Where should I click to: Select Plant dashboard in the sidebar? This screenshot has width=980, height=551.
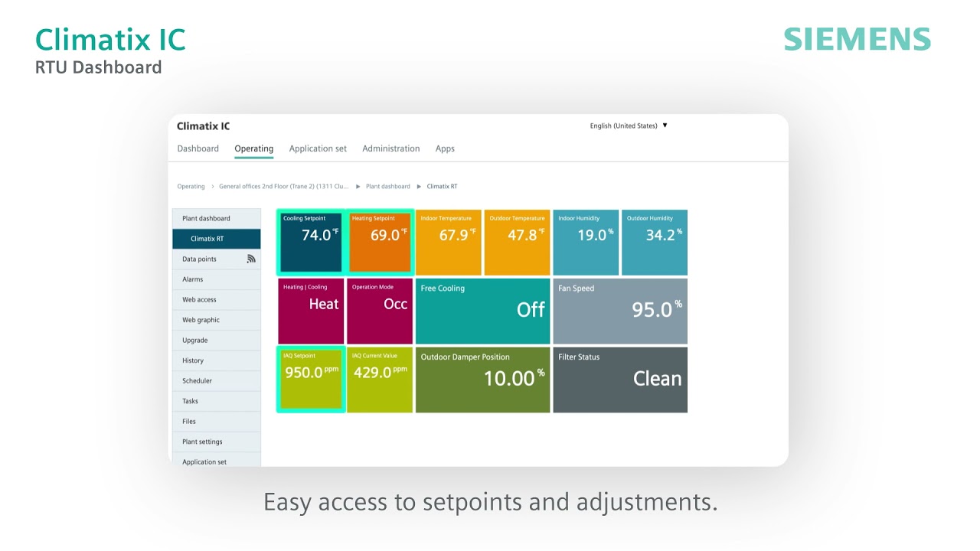(x=217, y=219)
